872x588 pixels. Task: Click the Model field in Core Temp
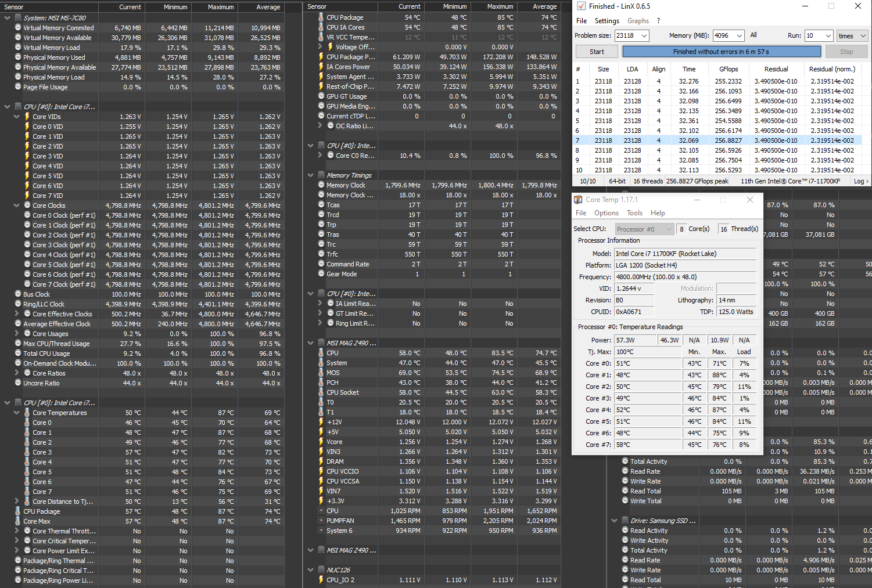686,254
